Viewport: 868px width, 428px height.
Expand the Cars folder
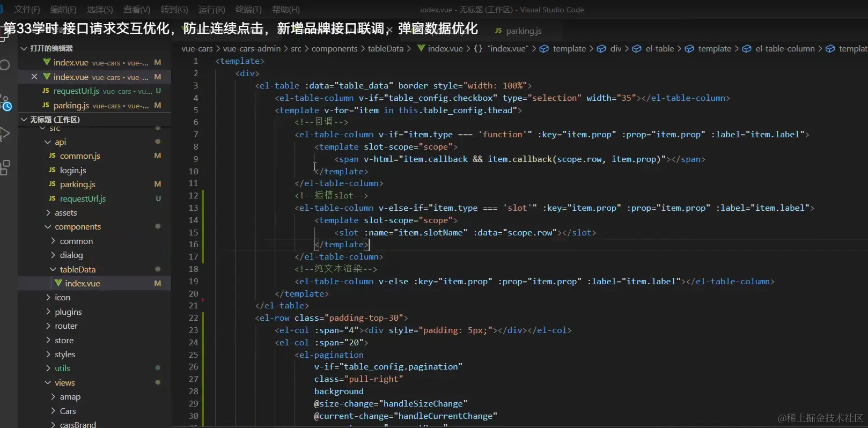pos(53,411)
